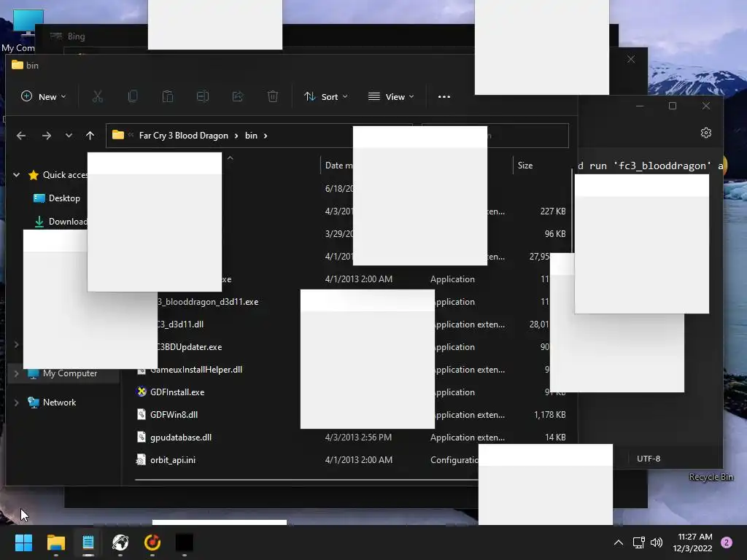Switch to Notepad in the taskbar
This screenshot has height=560, width=747.
point(88,542)
